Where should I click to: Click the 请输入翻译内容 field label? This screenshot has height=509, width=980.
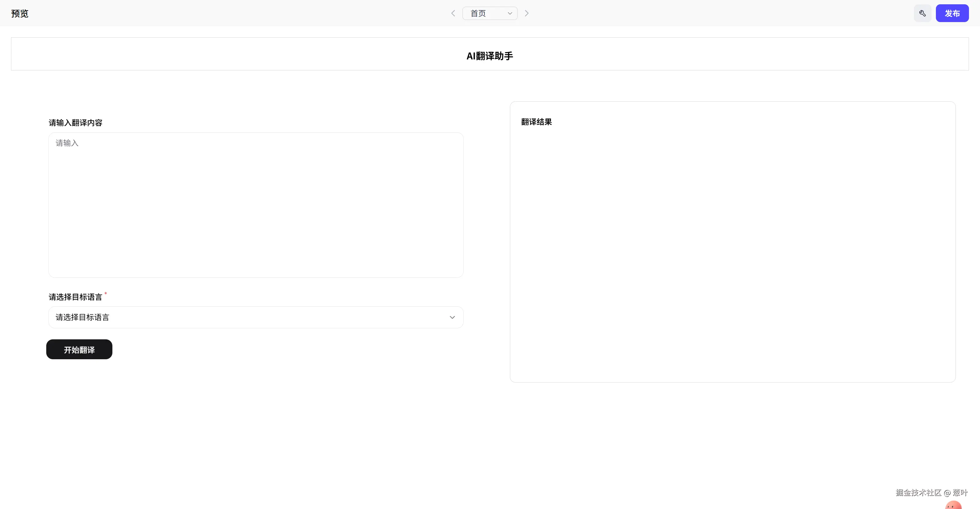coord(75,123)
